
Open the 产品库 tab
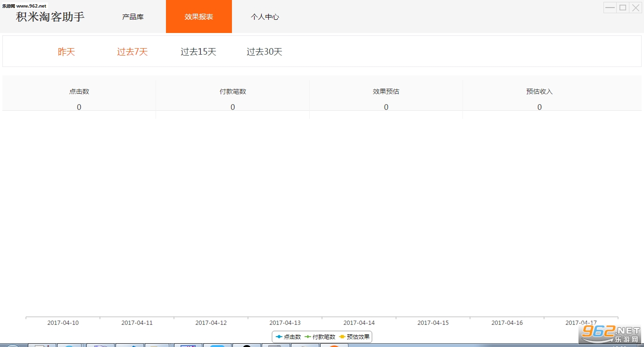point(133,17)
